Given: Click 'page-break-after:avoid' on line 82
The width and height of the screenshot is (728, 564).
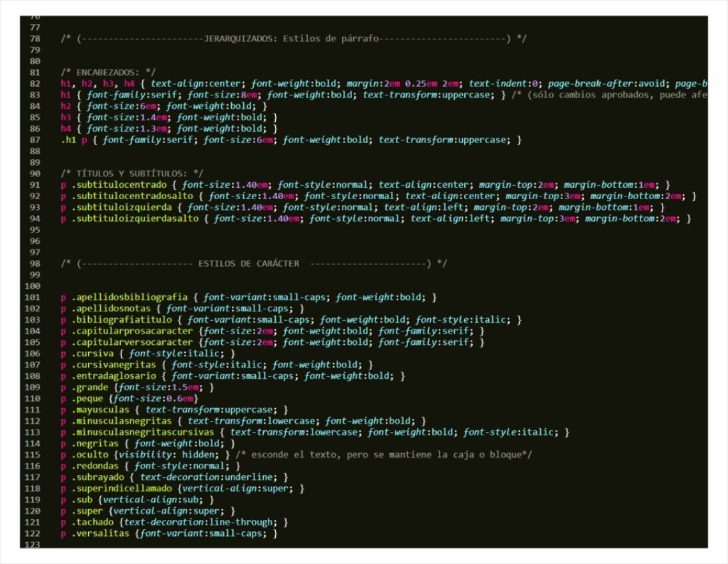Looking at the screenshot, I should [x=606, y=84].
